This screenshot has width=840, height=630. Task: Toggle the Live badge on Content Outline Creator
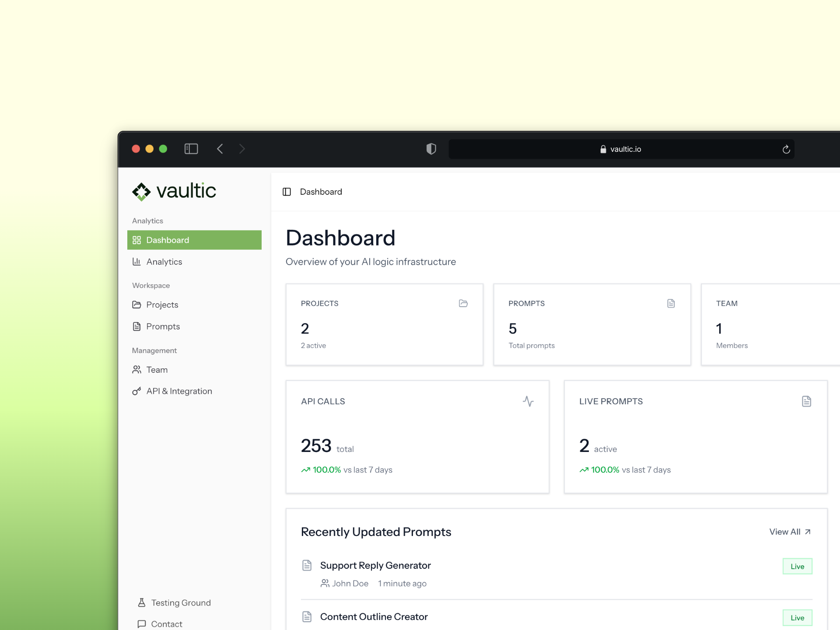(x=797, y=618)
